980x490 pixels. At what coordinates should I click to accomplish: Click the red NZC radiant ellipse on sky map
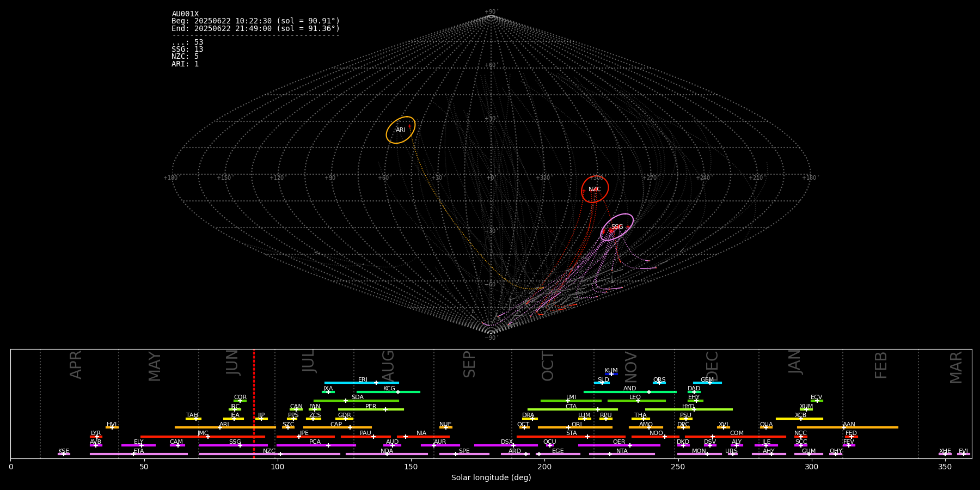[x=595, y=189]
